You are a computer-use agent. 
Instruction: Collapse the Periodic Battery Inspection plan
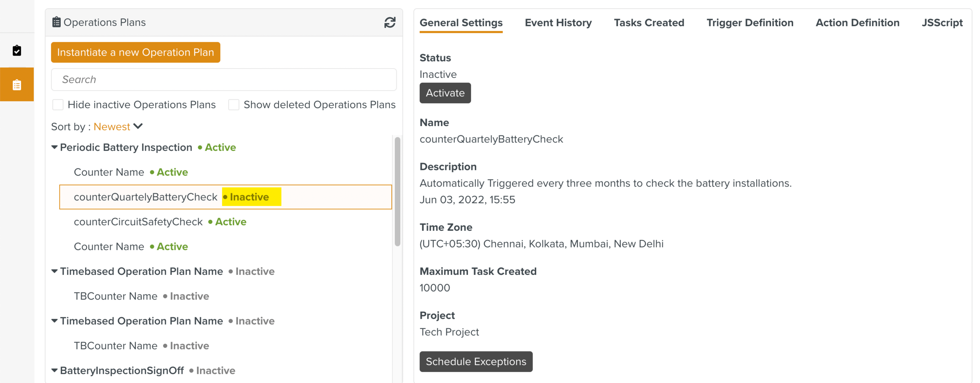click(54, 147)
